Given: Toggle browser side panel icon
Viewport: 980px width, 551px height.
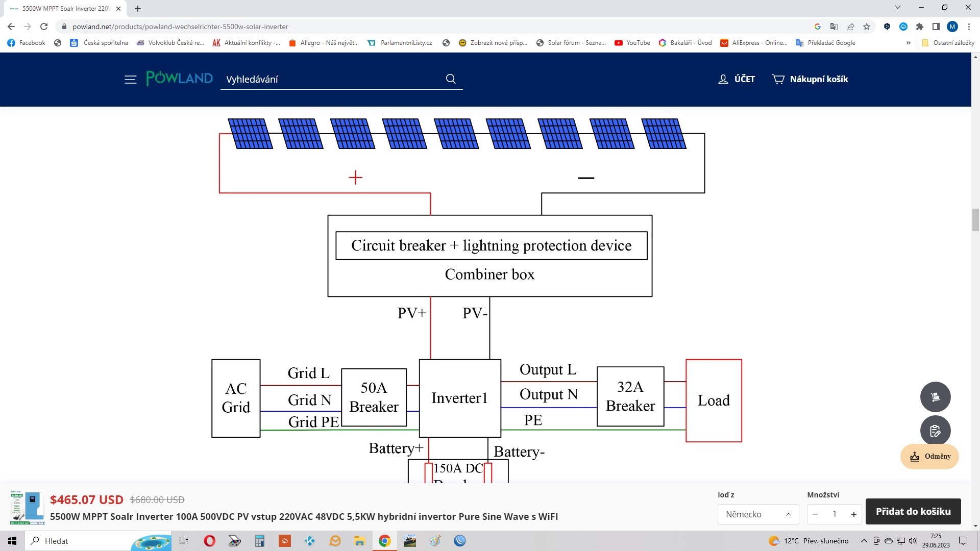Looking at the screenshot, I should coord(936,27).
